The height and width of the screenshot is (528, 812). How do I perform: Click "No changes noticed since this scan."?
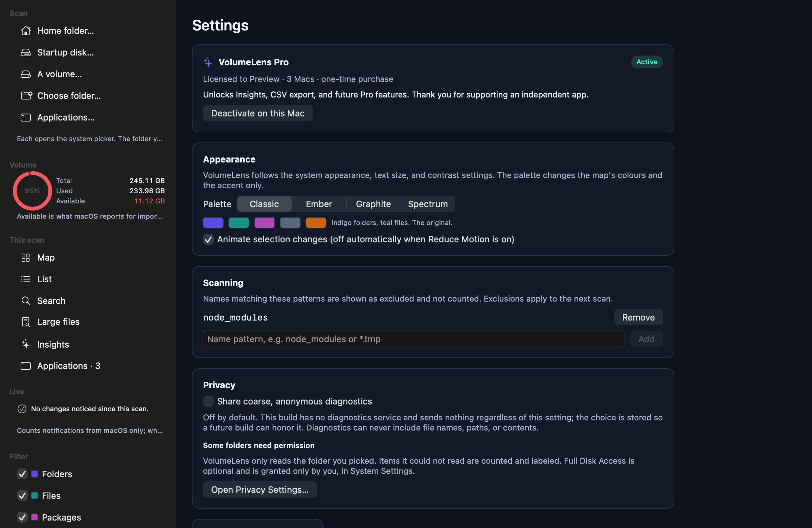pos(90,409)
